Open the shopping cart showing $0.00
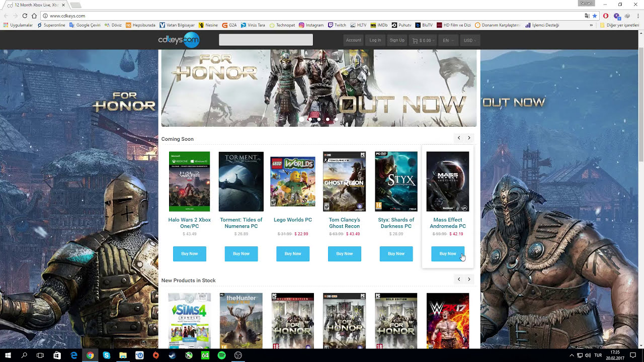Image resolution: width=644 pixels, height=362 pixels. click(422, 40)
